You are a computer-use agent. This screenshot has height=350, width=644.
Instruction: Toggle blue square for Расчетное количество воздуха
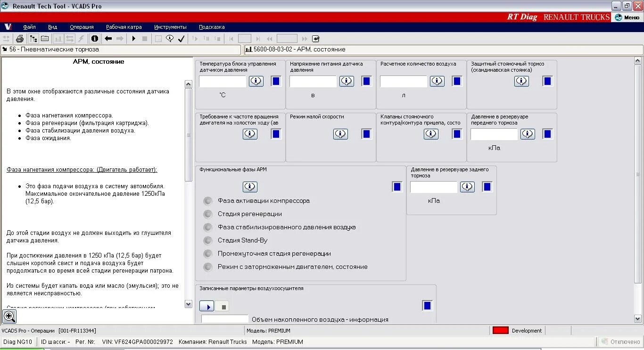457,81
